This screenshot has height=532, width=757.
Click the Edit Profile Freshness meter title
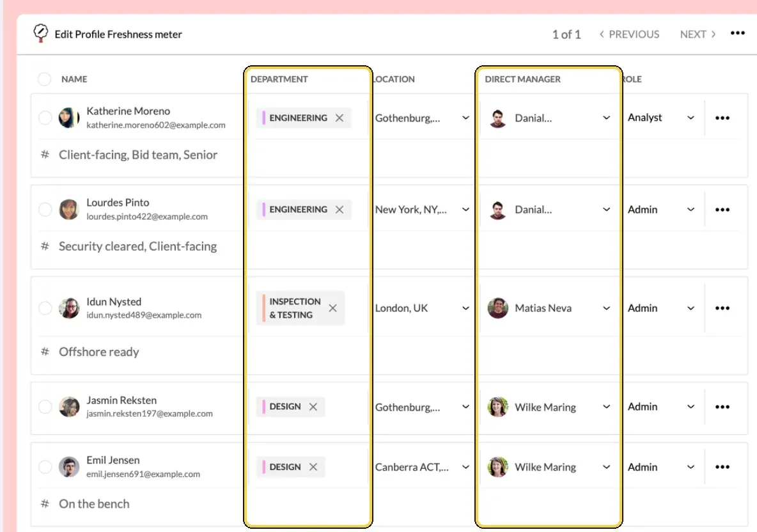pos(118,35)
